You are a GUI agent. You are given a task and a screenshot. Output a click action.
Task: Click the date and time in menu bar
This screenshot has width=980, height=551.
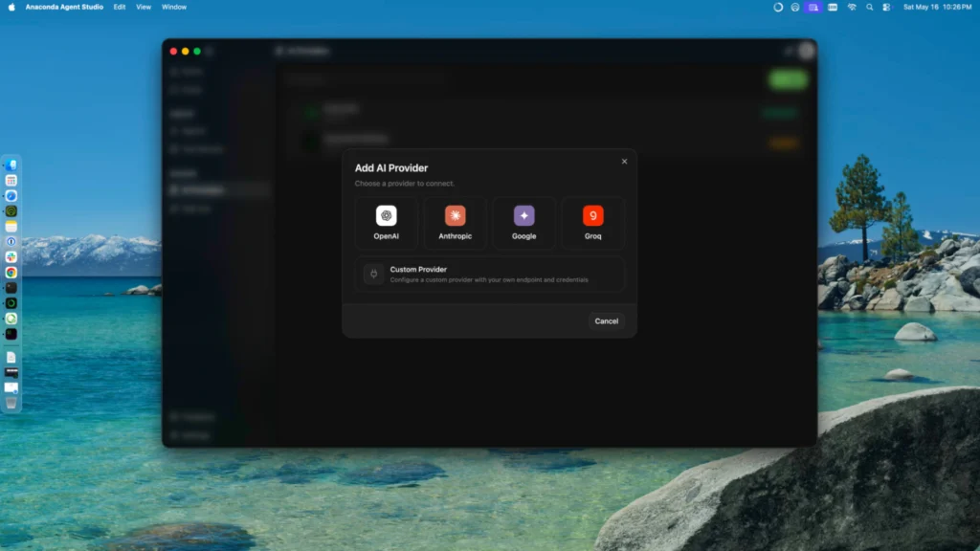coord(937,7)
